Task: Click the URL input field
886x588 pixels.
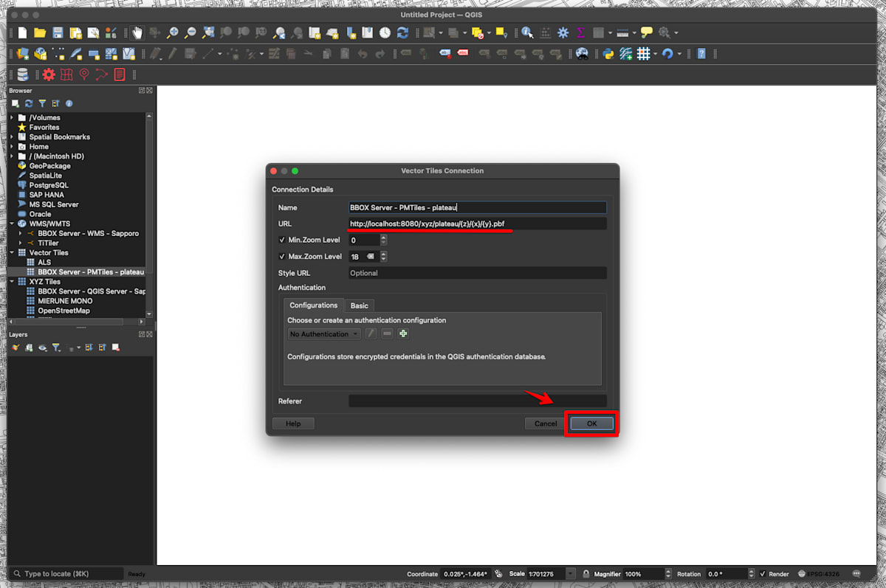Action: 478,224
